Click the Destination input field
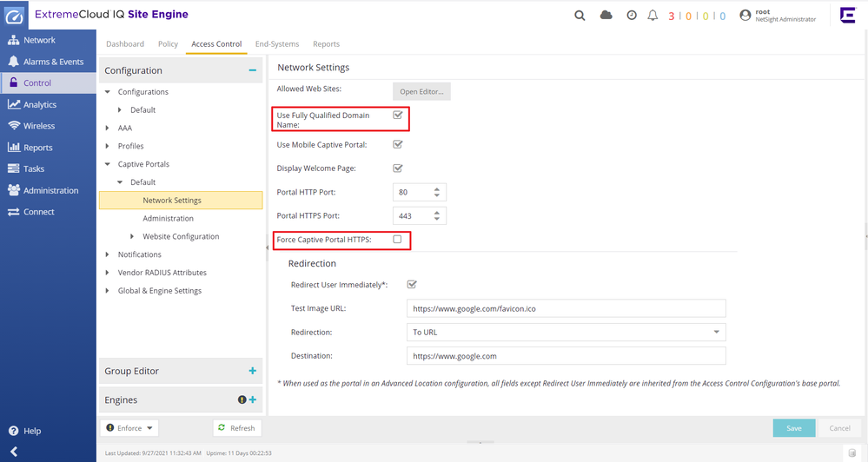Screen dimensions: 868x462 (566, 356)
